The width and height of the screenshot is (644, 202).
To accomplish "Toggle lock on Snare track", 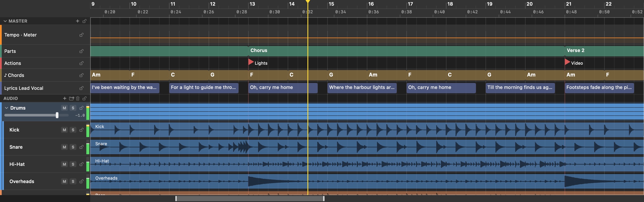I will tap(82, 147).
